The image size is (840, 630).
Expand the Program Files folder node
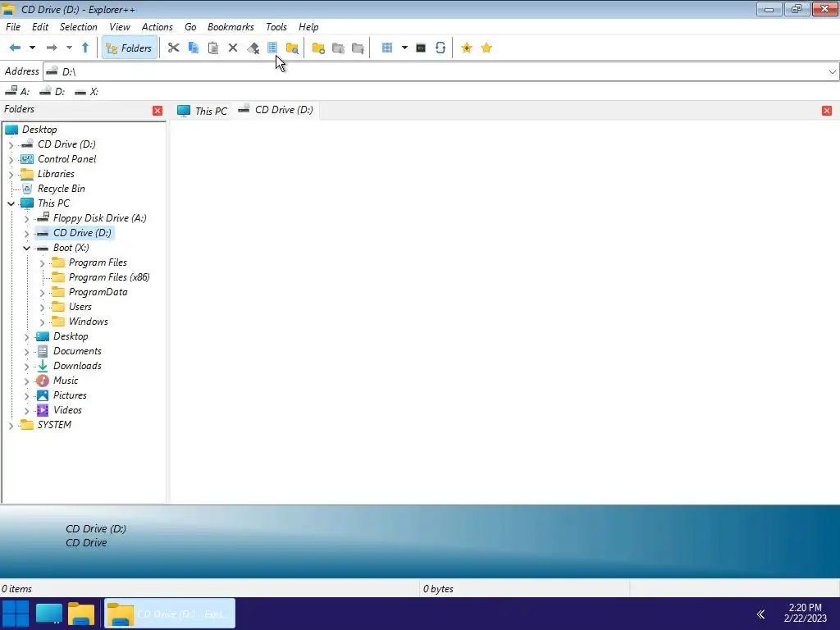click(43, 263)
